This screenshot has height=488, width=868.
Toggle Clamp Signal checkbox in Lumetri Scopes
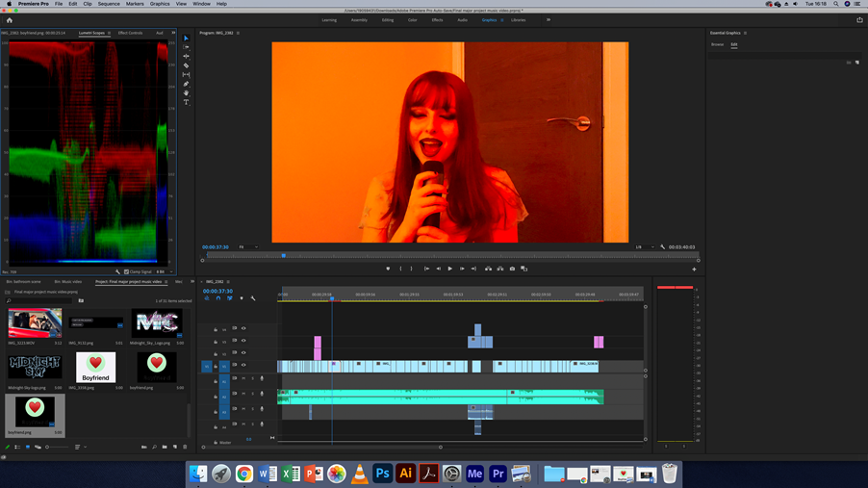pyautogui.click(x=126, y=271)
